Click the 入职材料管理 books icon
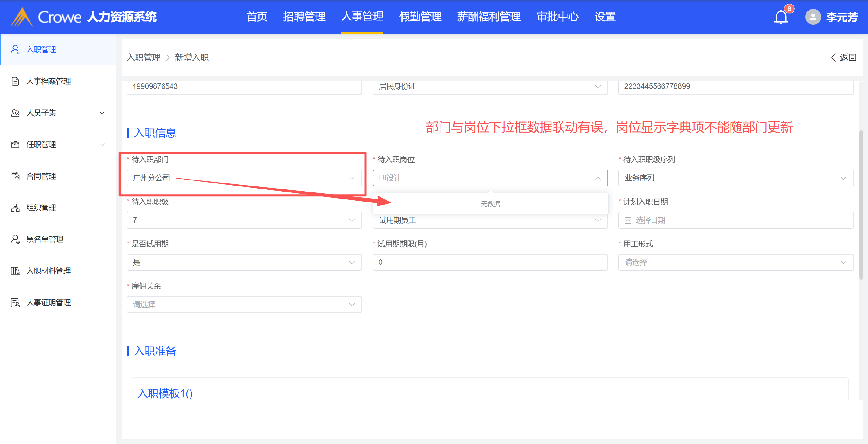Screen dimensions: 868x444 pos(15,271)
